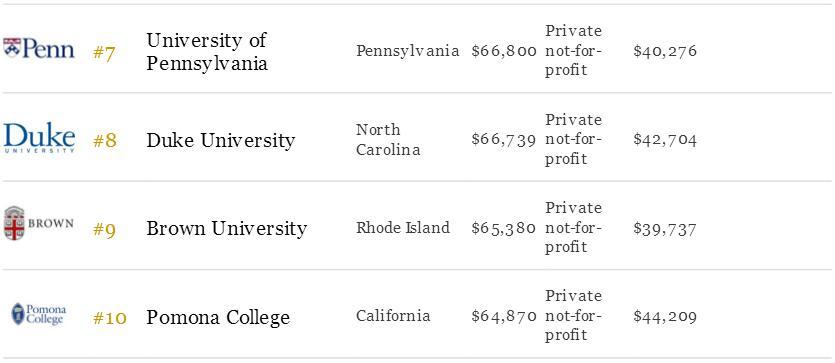835x363 pixels.
Task: Click the Brown University crest logo
Action: pos(38,223)
